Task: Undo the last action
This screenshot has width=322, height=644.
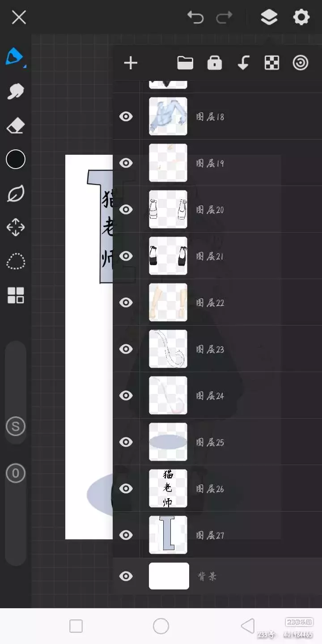Action: click(195, 17)
